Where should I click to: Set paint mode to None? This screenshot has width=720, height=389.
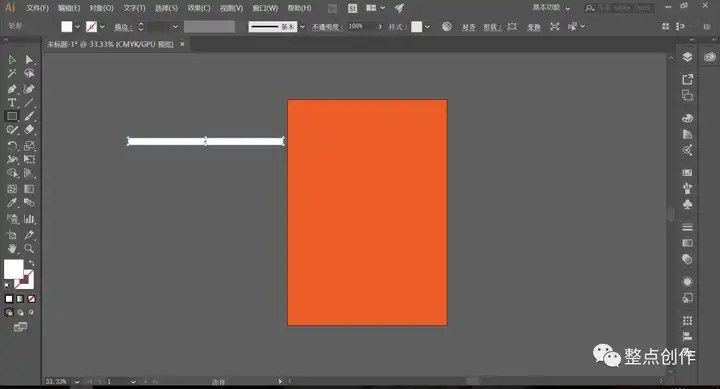click(x=31, y=299)
